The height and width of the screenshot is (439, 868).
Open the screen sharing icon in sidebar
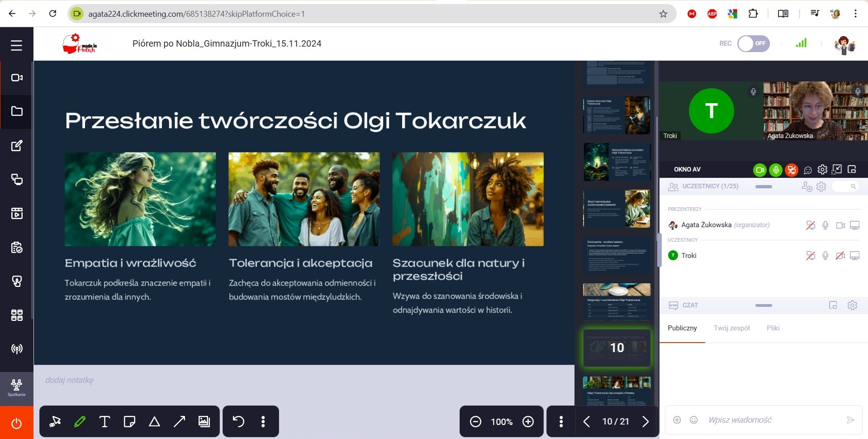(x=17, y=180)
